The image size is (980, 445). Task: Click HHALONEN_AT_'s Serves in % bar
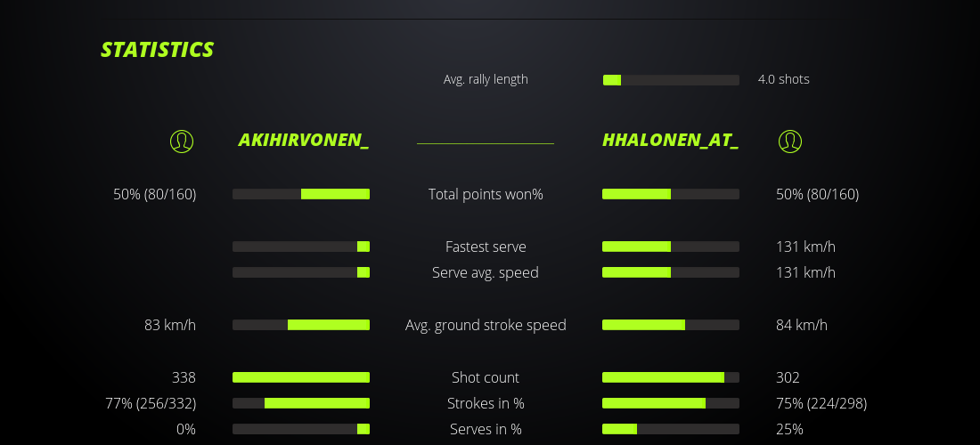click(671, 429)
